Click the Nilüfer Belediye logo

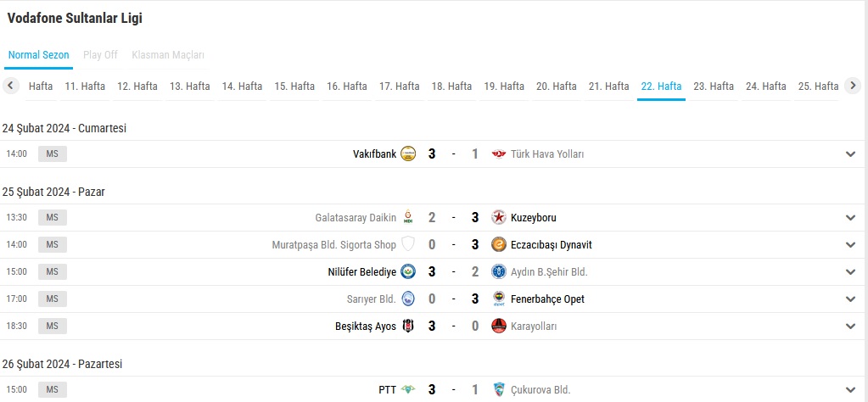(408, 271)
